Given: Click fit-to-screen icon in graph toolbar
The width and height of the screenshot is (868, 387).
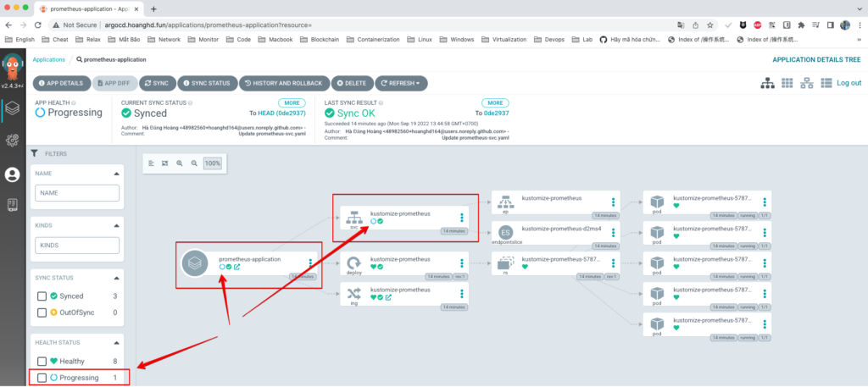Looking at the screenshot, I should 165,163.
